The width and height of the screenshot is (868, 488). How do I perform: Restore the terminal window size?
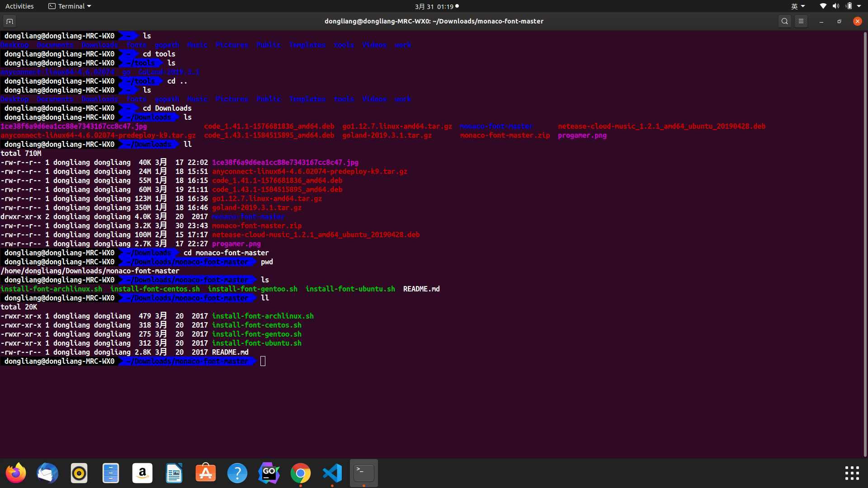point(840,21)
